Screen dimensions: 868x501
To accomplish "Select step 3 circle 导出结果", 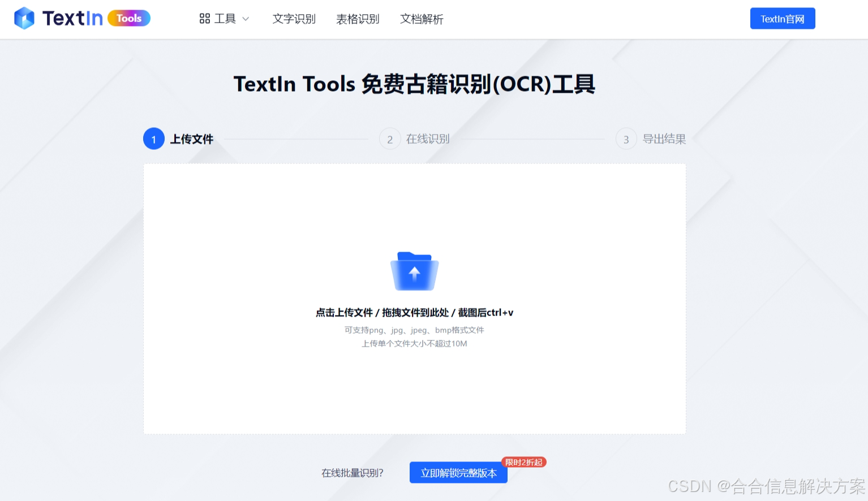I will pyautogui.click(x=626, y=139).
